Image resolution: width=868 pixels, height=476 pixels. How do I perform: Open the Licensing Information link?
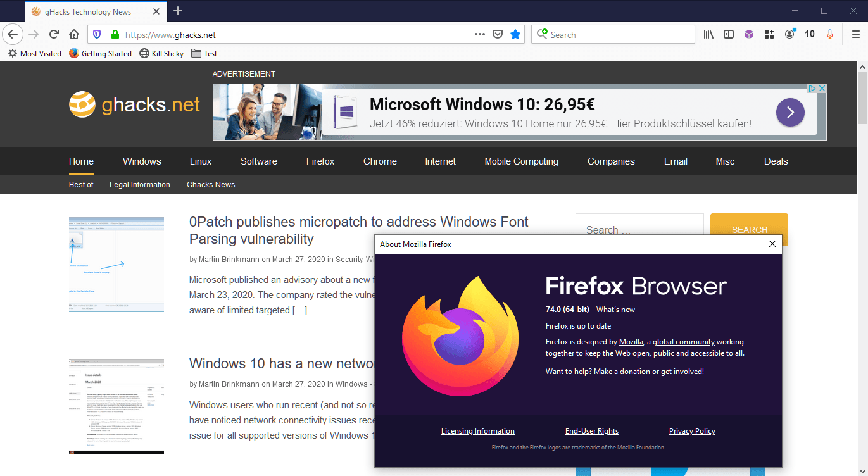pyautogui.click(x=478, y=431)
